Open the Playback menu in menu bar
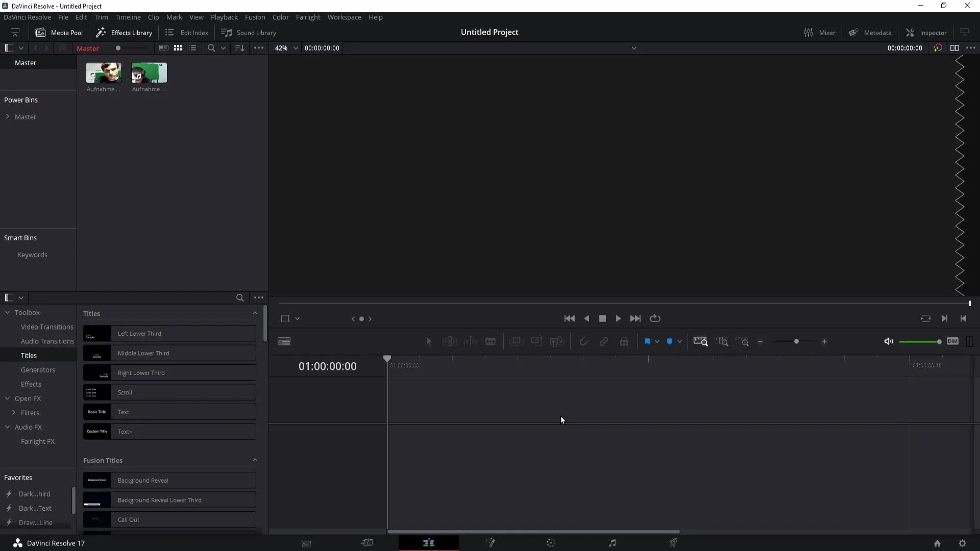This screenshot has width=980, height=551. [225, 17]
